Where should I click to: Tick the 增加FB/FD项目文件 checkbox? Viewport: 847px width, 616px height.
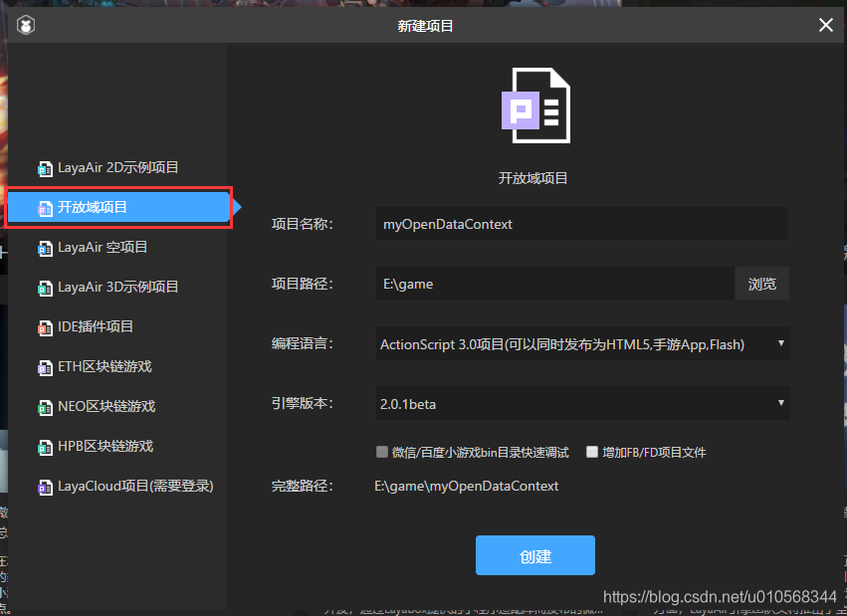click(592, 452)
